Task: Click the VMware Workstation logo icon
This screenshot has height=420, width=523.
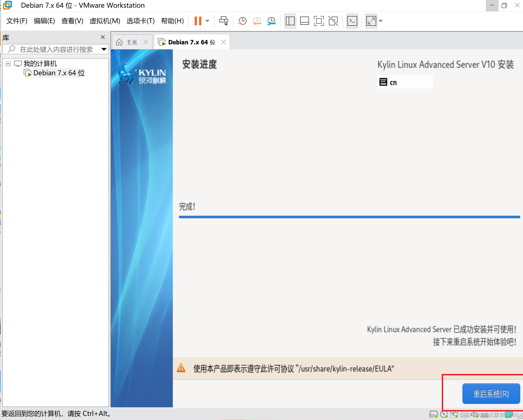Action: point(7,5)
